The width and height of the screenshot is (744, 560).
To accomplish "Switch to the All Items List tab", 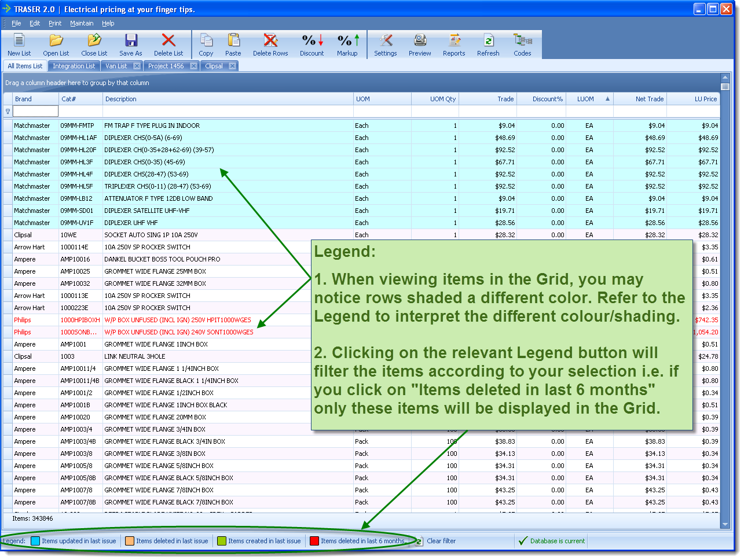I will coord(25,66).
